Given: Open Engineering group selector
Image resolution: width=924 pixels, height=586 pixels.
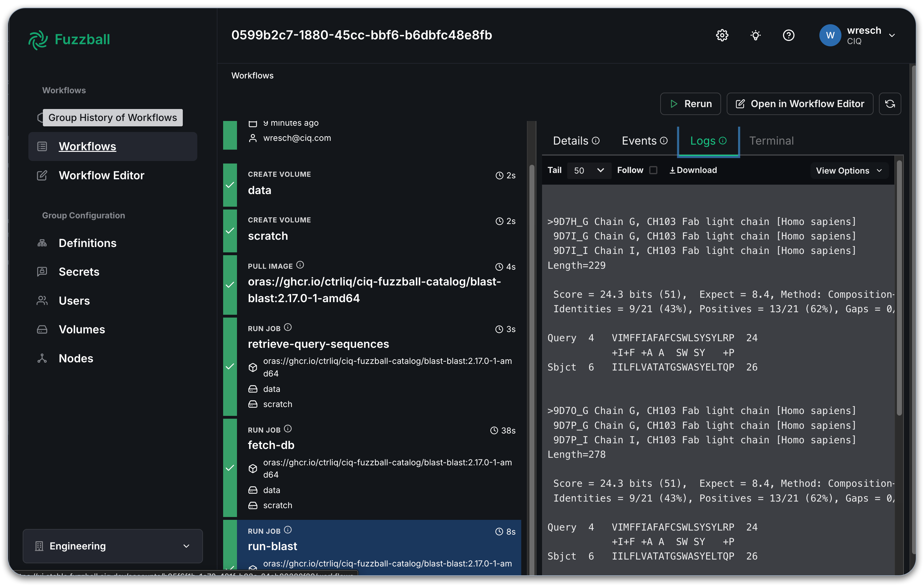Looking at the screenshot, I should pyautogui.click(x=113, y=546).
